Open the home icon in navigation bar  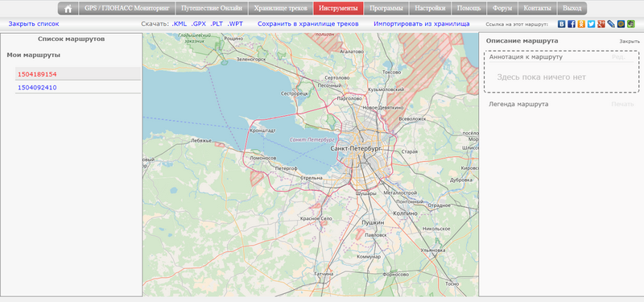[x=68, y=9]
